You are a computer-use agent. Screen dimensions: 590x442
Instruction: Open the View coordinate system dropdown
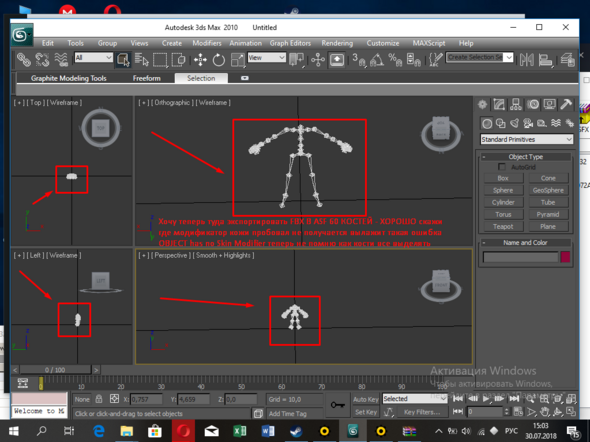(x=266, y=58)
